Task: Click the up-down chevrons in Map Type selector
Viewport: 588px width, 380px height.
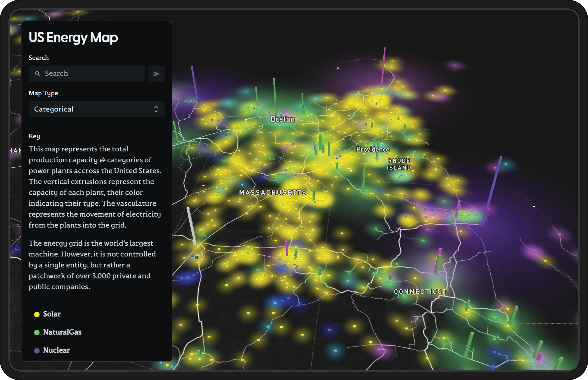Action: pos(156,109)
